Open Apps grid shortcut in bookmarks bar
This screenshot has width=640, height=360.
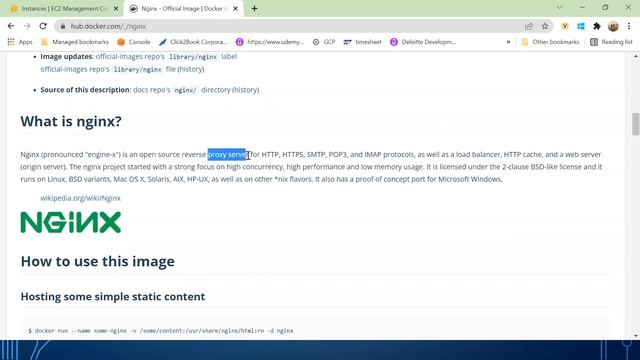pyautogui.click(x=20, y=42)
